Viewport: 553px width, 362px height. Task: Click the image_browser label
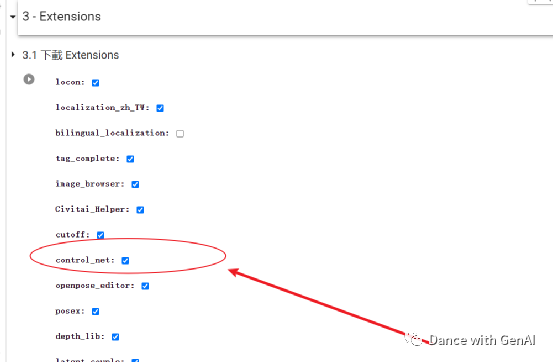click(90, 184)
